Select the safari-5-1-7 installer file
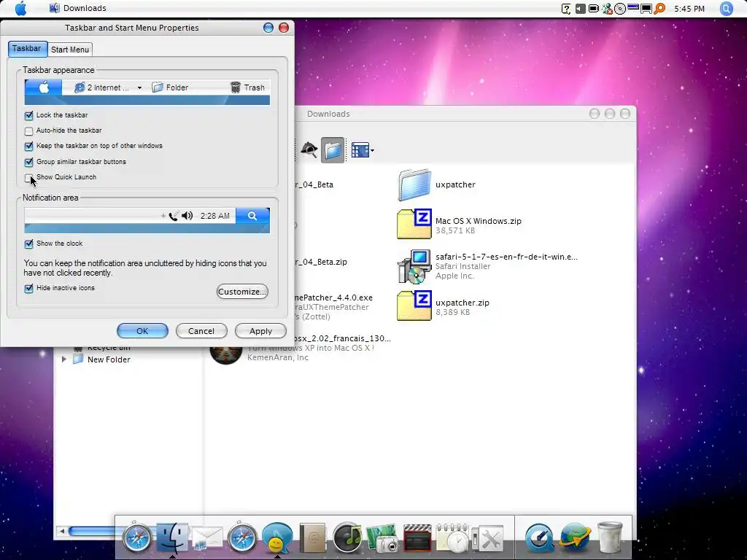 [488, 266]
